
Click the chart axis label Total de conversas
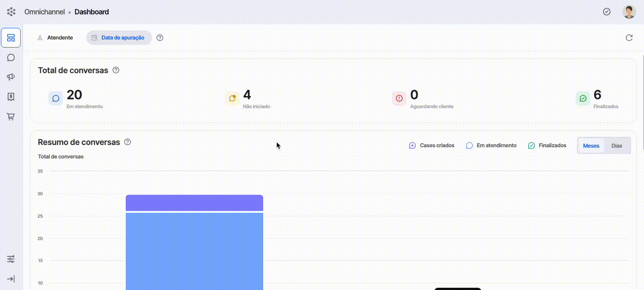pos(61,157)
